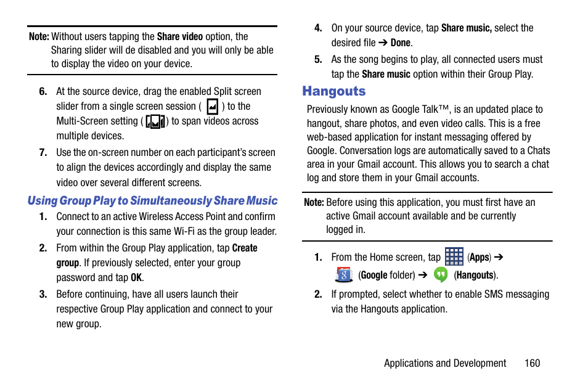Viewport: 588px width, 392px height.
Task: Click text From the Home screen, tap
Action: pyautogui.click(x=386, y=258)
